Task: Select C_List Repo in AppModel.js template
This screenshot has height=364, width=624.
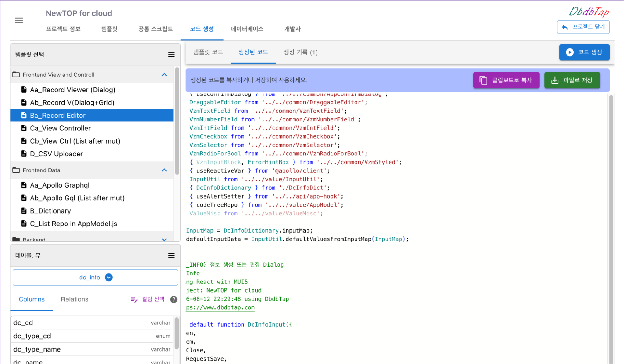Action: point(92,224)
